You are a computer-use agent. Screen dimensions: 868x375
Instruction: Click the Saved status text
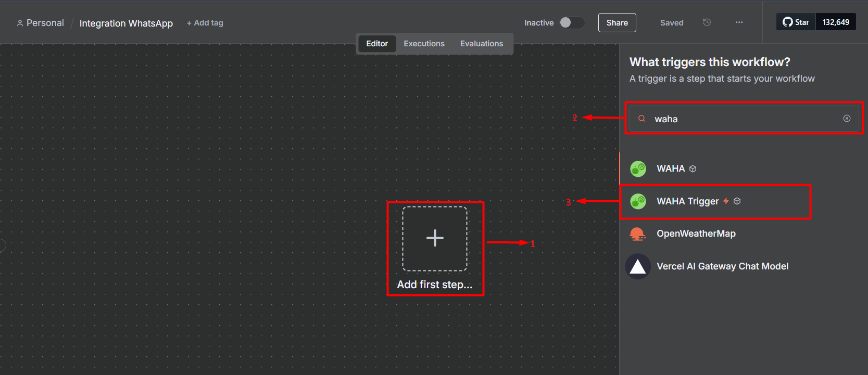coord(672,23)
